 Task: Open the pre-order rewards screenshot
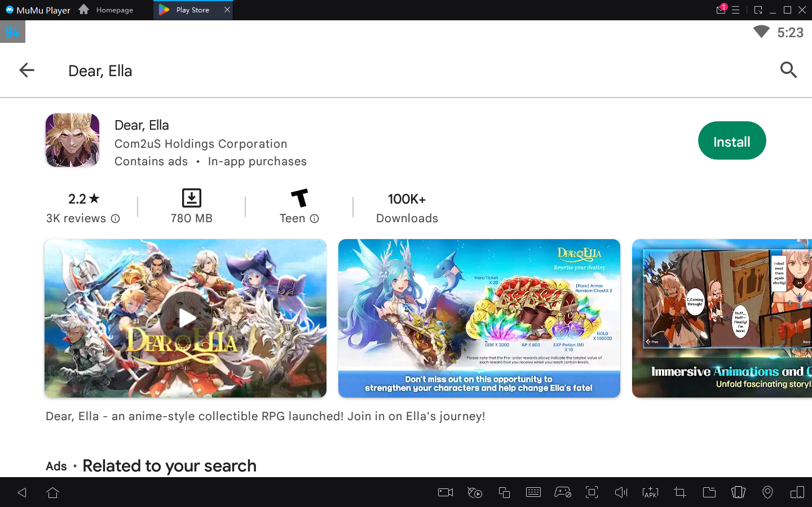[479, 319]
